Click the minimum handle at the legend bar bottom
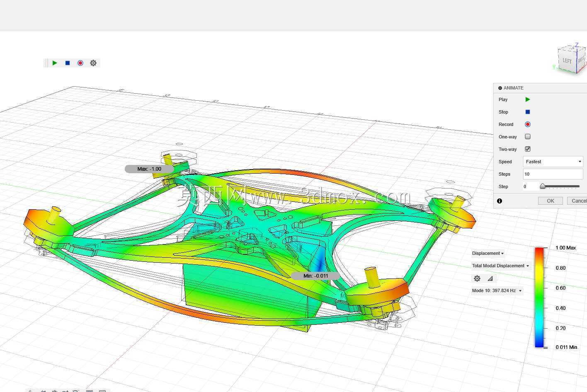 546,347
